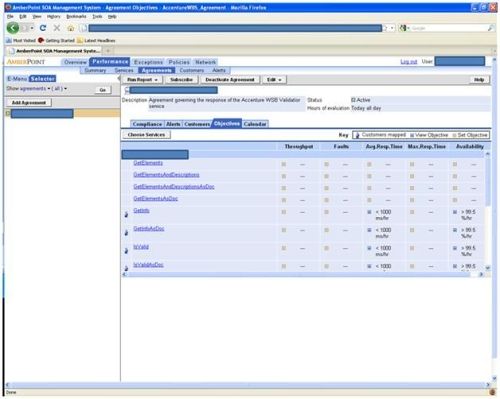This screenshot has height=399, width=500.
Task: Click in the browser address bar
Action: (x=235, y=28)
